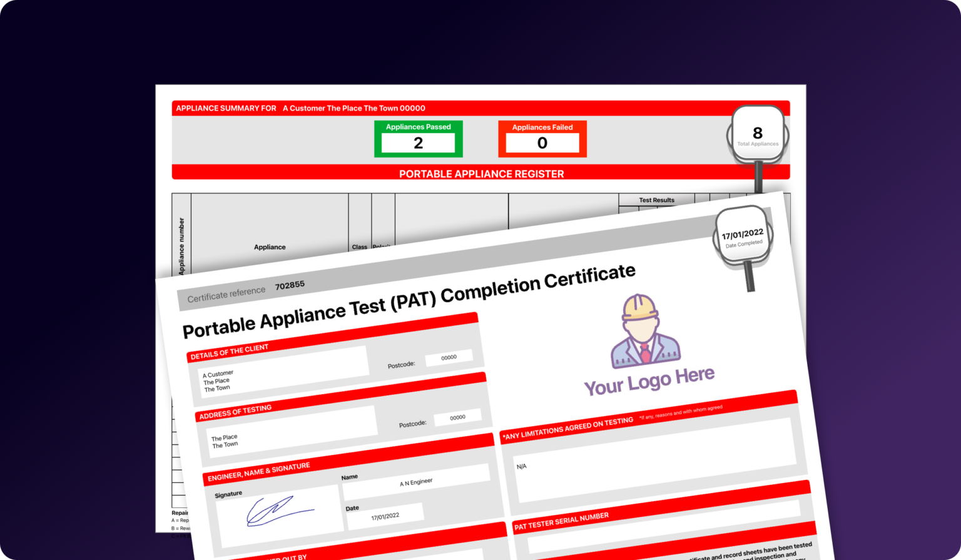Click the Class column header

(360, 247)
